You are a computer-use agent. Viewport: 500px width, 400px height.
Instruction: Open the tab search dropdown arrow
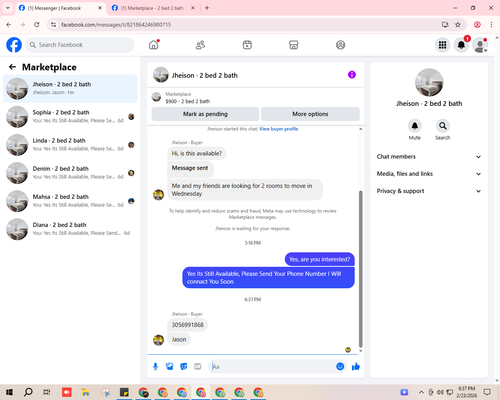(x=8, y=8)
